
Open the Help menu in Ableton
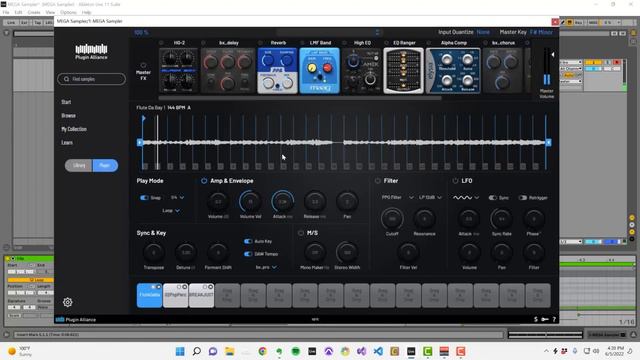coord(87,12)
